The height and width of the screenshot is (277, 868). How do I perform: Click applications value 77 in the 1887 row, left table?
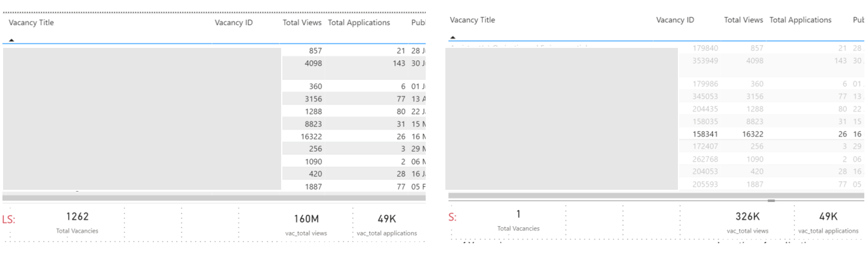tap(401, 187)
